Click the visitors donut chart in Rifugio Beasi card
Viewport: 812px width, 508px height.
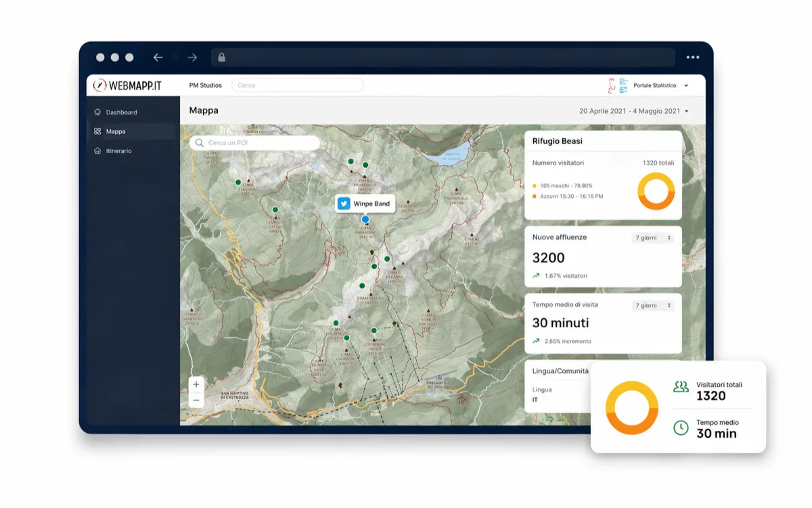tap(656, 191)
